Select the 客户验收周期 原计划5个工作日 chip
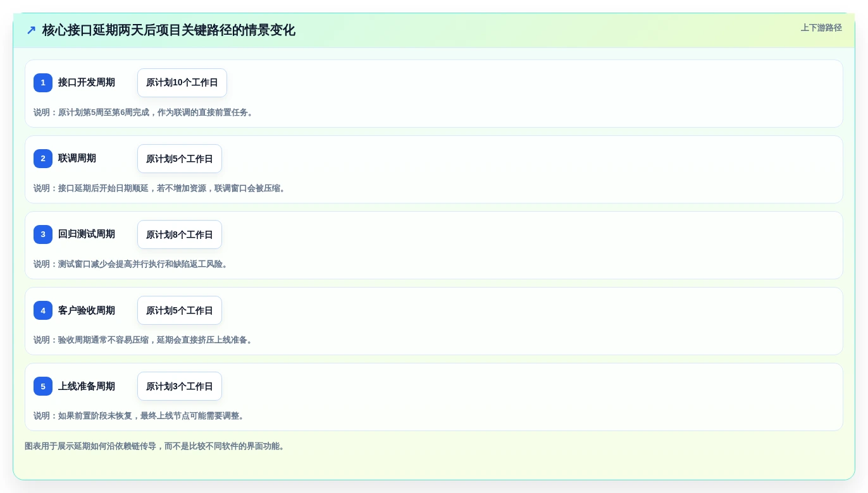 pos(180,310)
